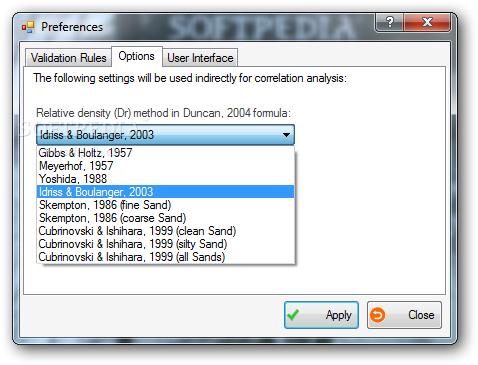Choose Gibbs & Holtz, 1957 from list
The image size is (478, 365).
165,153
